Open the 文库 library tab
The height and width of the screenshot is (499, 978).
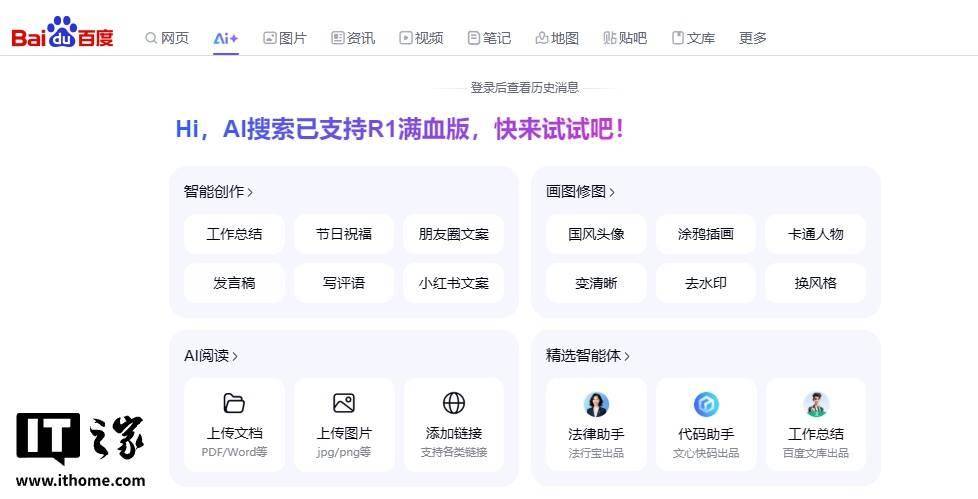click(x=693, y=38)
